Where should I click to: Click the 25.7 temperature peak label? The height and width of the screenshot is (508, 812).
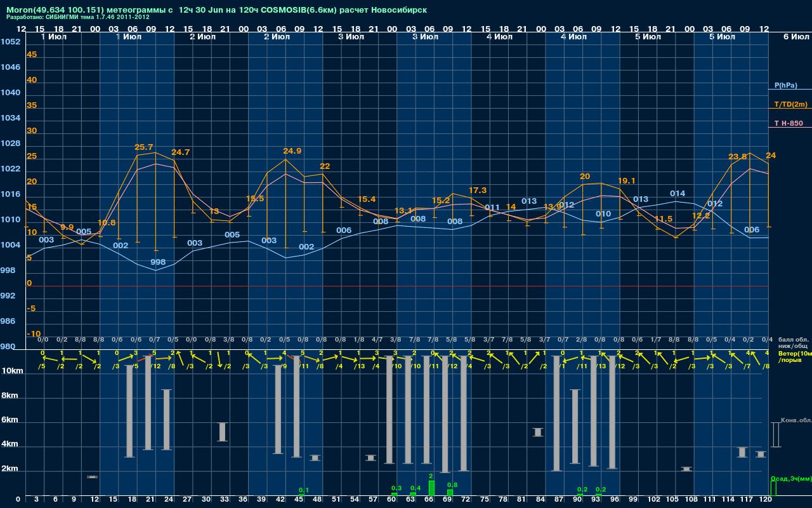(144, 147)
